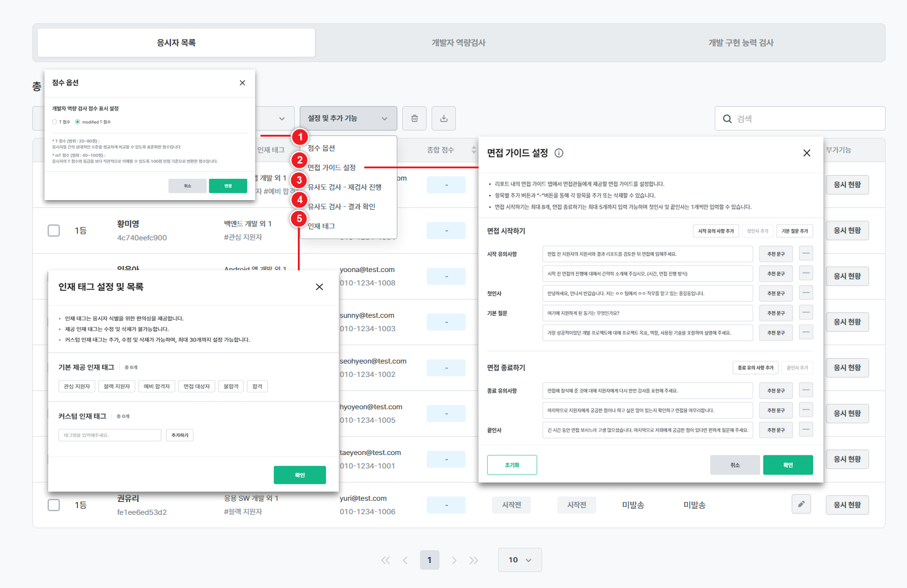
Task: Switch to the 개발자 역량검사 tab
Action: [458, 43]
